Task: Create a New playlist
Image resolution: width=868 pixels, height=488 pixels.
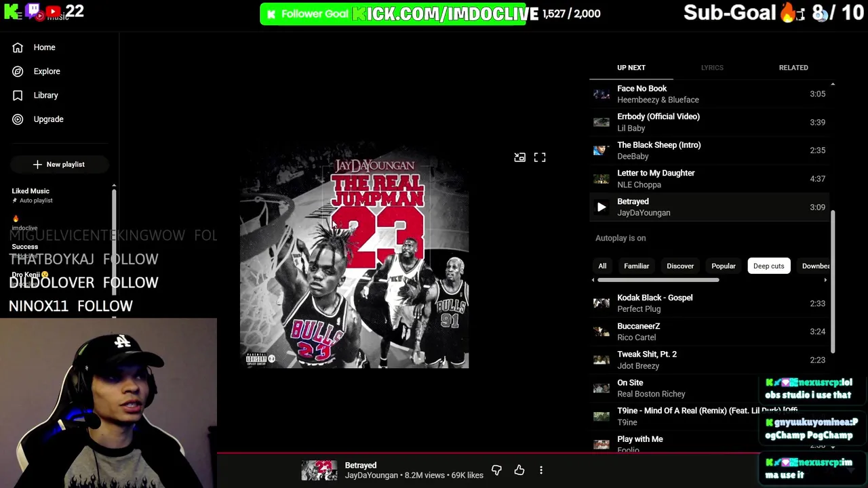Action: 59,164
